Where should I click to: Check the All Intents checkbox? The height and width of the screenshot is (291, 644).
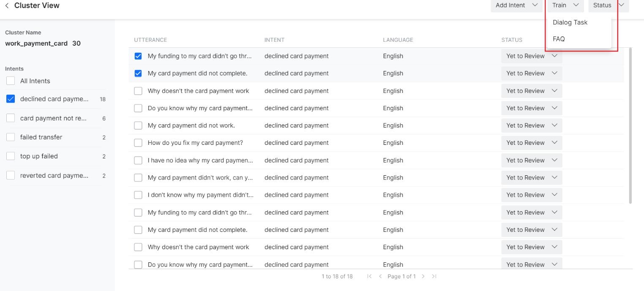pos(11,81)
